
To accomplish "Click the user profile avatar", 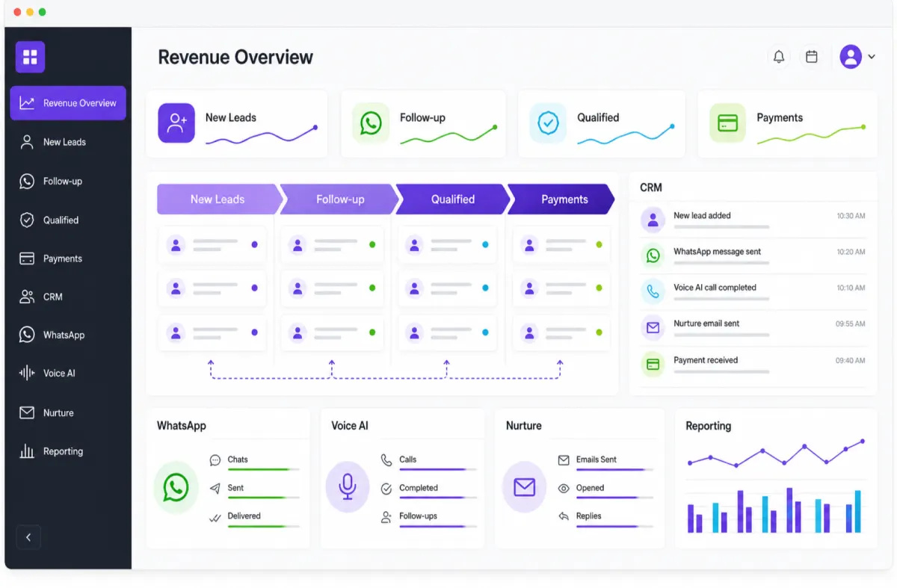I will tap(851, 57).
